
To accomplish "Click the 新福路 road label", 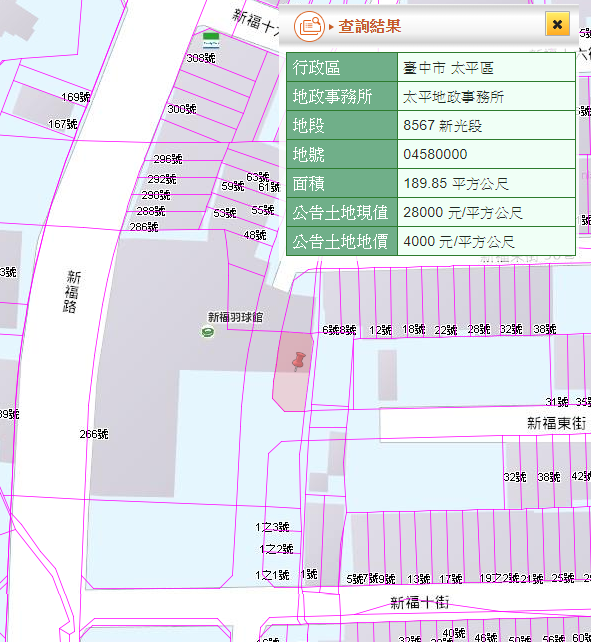I will (72, 292).
